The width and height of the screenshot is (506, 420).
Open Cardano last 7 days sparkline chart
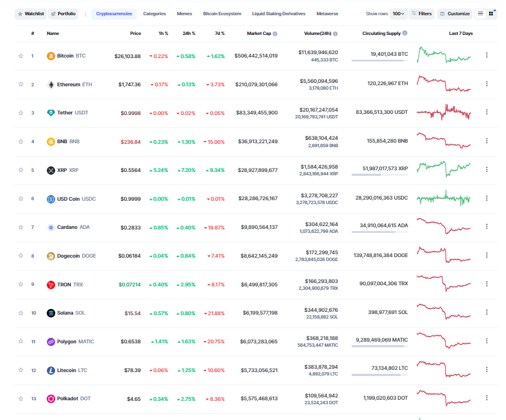(443, 226)
